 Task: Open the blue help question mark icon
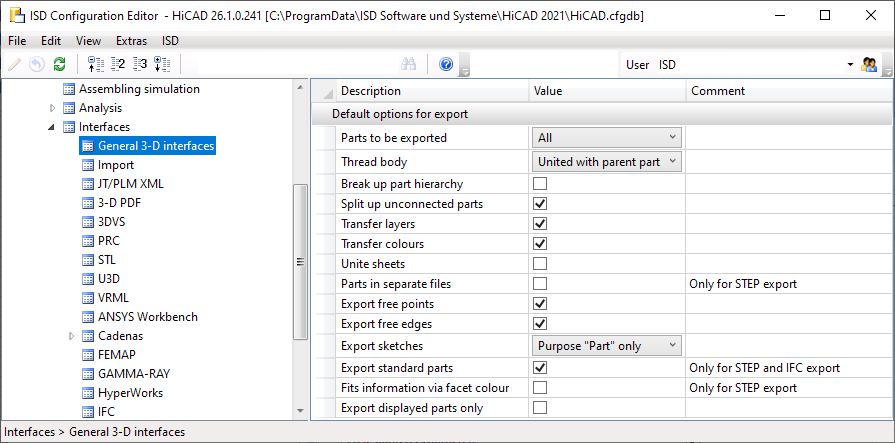click(x=446, y=65)
